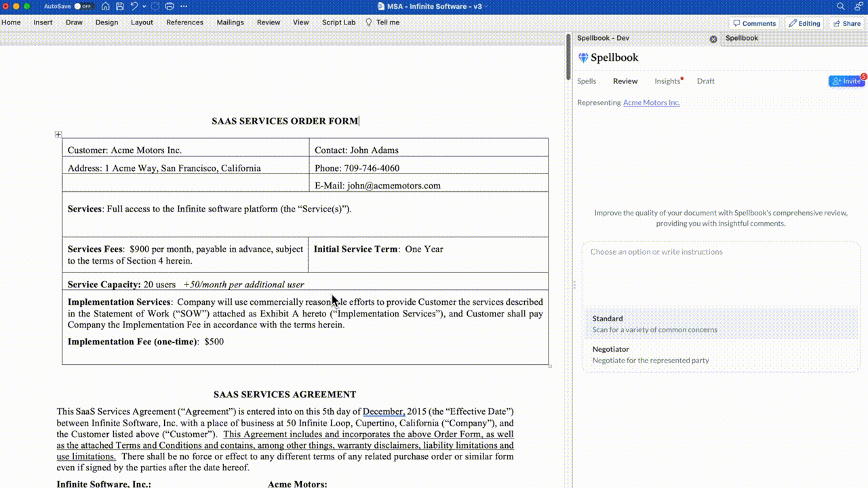Open the Mailings ribbon tab

[x=230, y=22]
